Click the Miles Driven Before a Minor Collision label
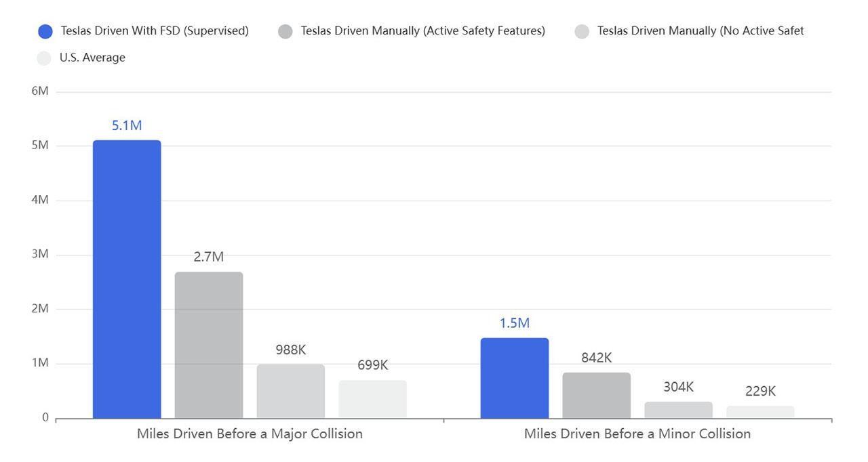868x462 pixels. point(637,434)
